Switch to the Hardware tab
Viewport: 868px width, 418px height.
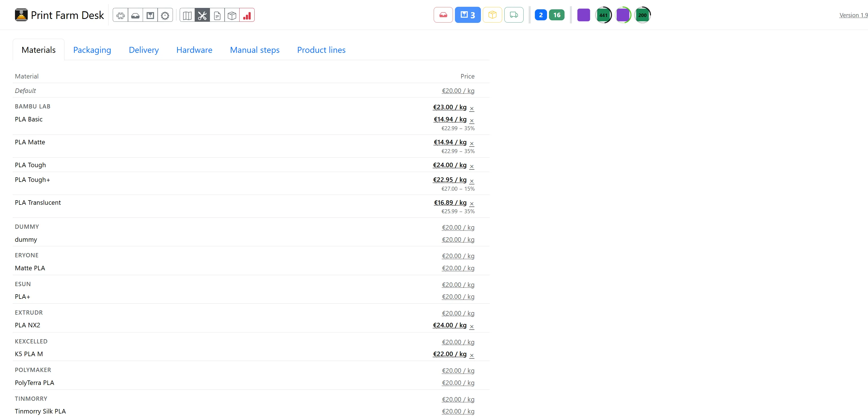click(x=194, y=50)
